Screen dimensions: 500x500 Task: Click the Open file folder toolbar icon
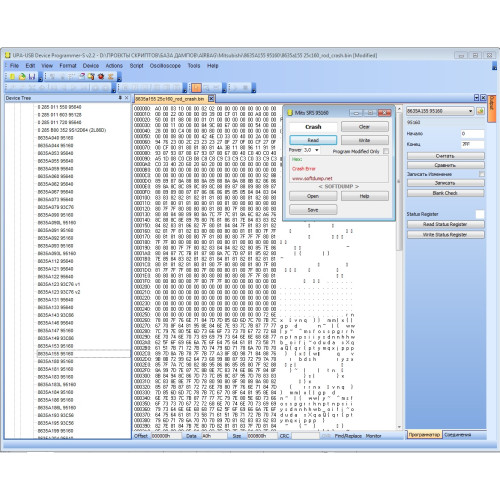coord(22,77)
